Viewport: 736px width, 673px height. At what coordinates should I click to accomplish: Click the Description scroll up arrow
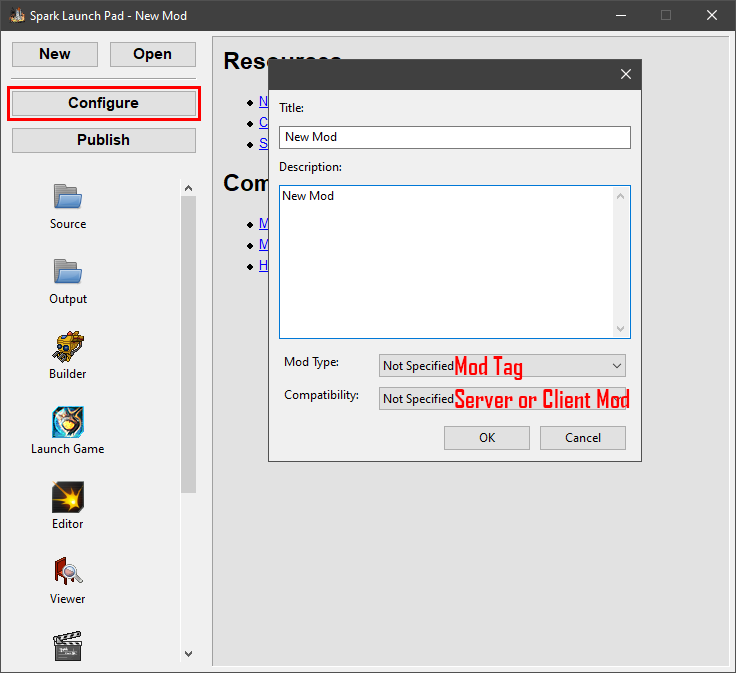pyautogui.click(x=620, y=196)
